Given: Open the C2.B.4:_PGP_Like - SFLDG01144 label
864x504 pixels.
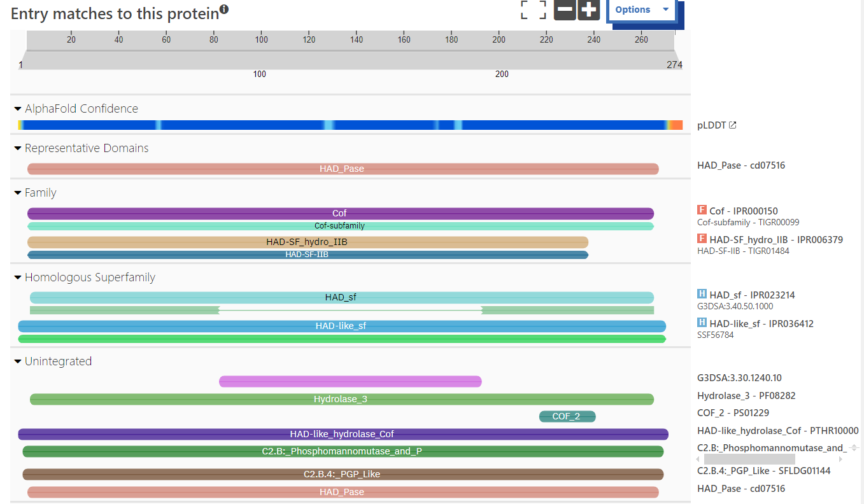Looking at the screenshot, I should coord(763,471).
